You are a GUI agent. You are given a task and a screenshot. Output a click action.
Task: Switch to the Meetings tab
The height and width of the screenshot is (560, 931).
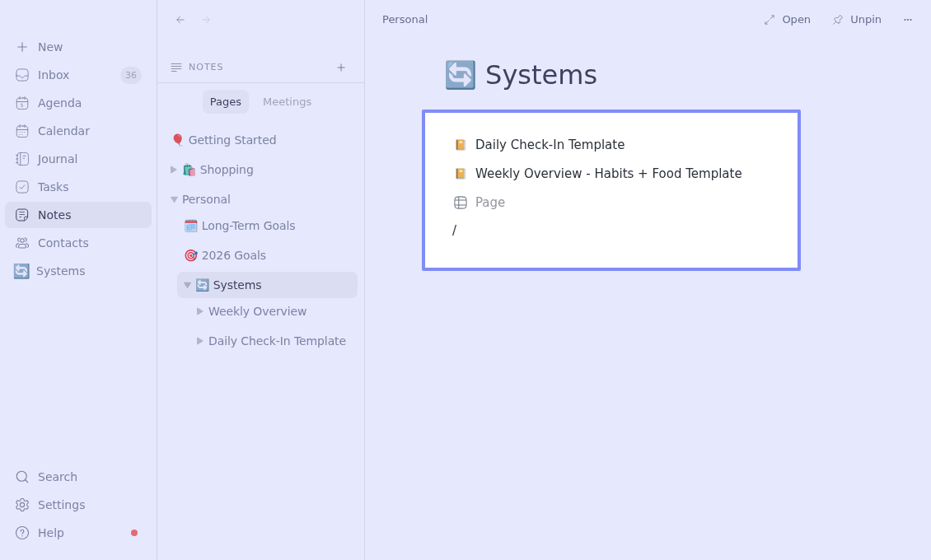click(287, 102)
